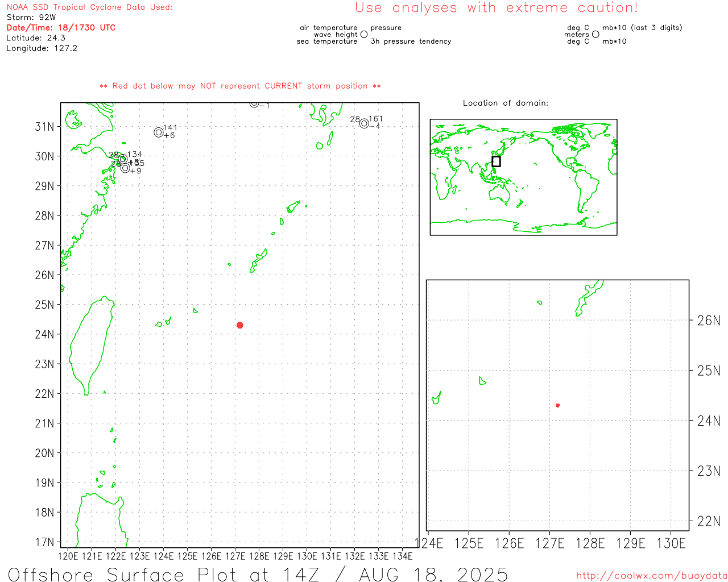Viewport: 728px width, 582px height.
Task: Click the '26N' label on the inset map
Action: pos(709,321)
